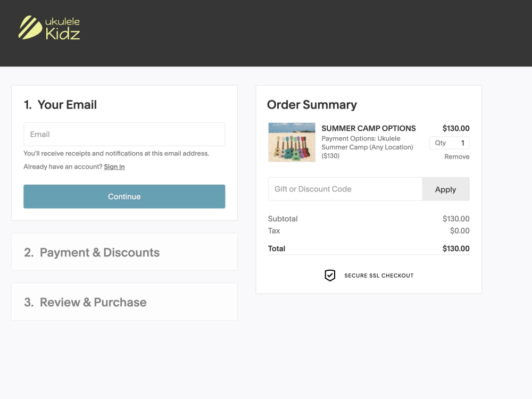532x399 pixels.
Task: Apply the discount code
Action: (x=446, y=189)
